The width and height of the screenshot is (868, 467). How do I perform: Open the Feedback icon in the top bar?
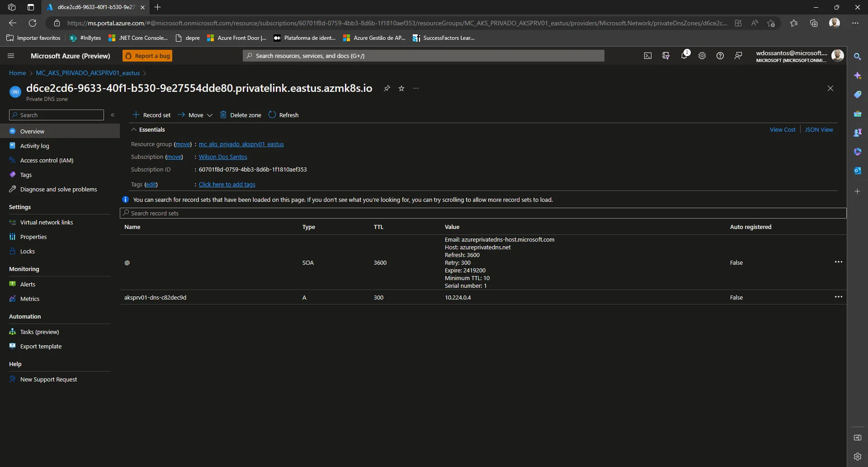pyautogui.click(x=738, y=56)
